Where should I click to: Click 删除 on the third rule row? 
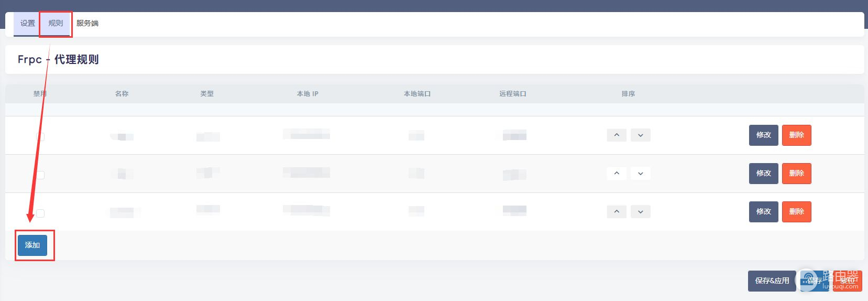click(x=797, y=212)
